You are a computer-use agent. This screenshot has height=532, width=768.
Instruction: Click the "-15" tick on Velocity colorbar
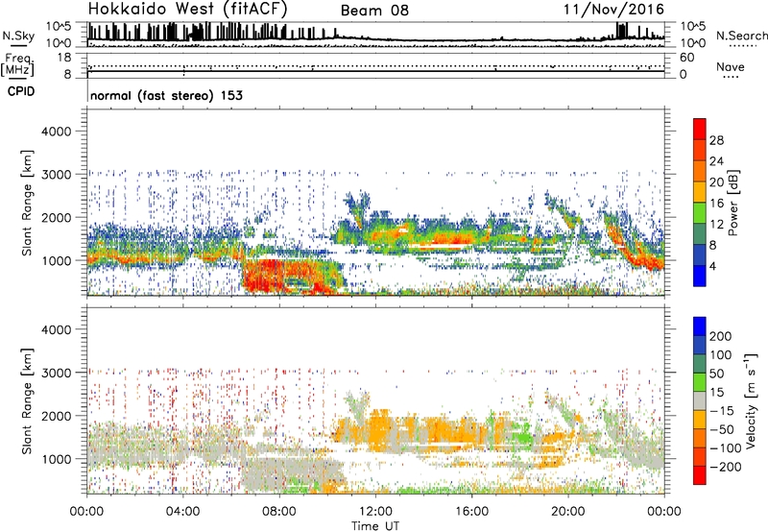pyautogui.click(x=722, y=411)
